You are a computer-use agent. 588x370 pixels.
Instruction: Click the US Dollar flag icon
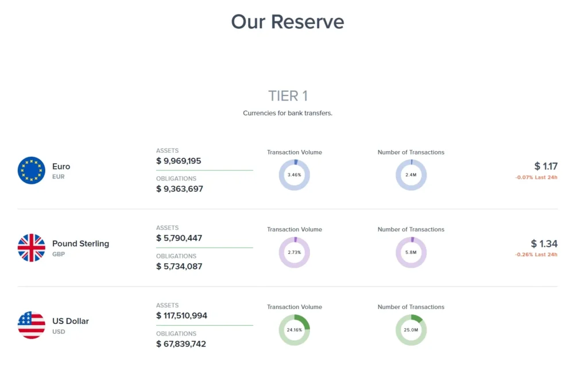point(30,325)
